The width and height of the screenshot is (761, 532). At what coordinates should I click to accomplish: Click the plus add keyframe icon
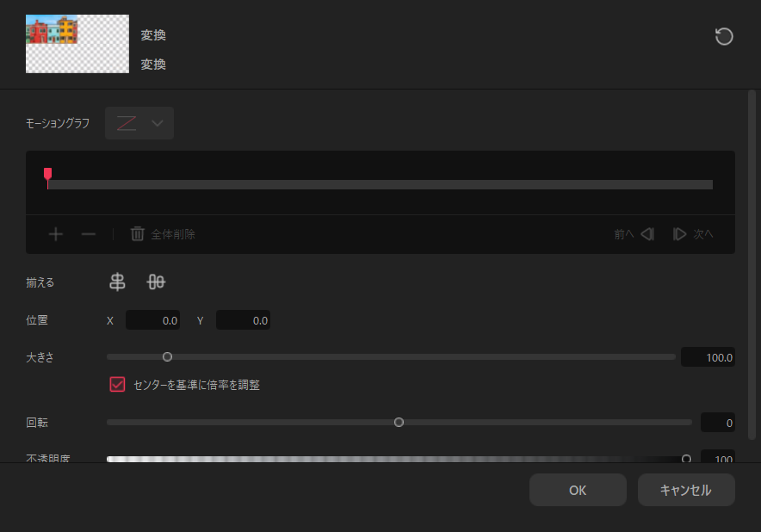point(56,234)
